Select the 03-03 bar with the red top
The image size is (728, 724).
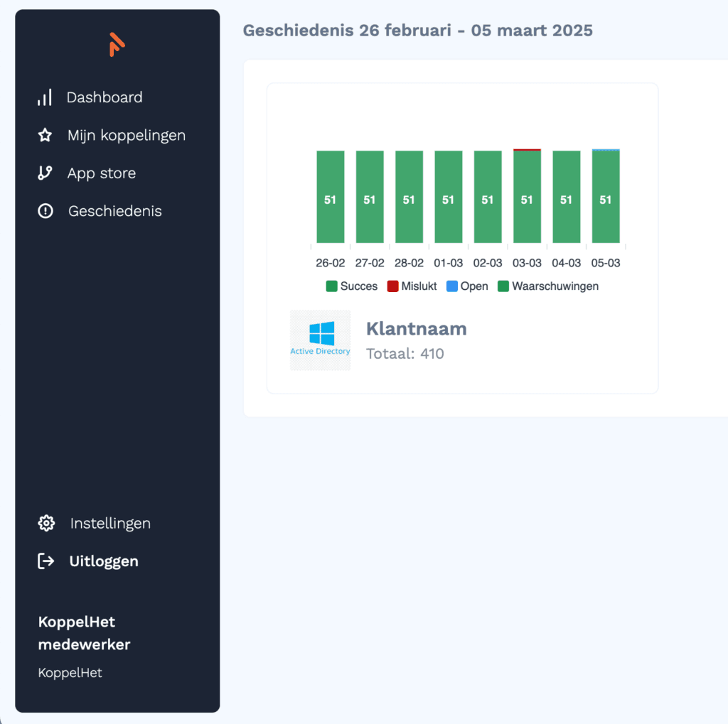tap(527, 195)
